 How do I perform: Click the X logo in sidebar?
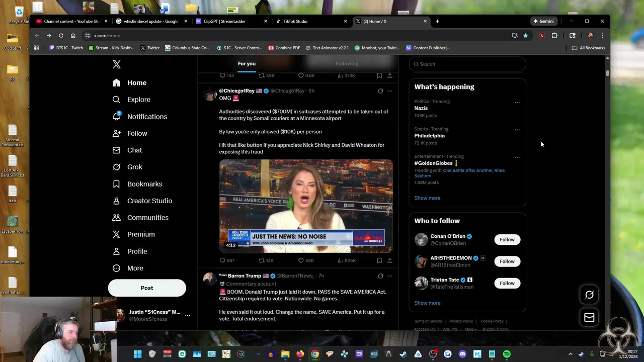coord(117,64)
